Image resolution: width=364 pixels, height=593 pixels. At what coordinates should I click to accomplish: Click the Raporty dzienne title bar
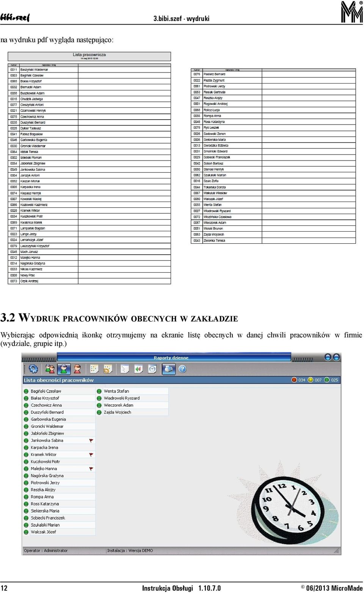click(x=174, y=357)
